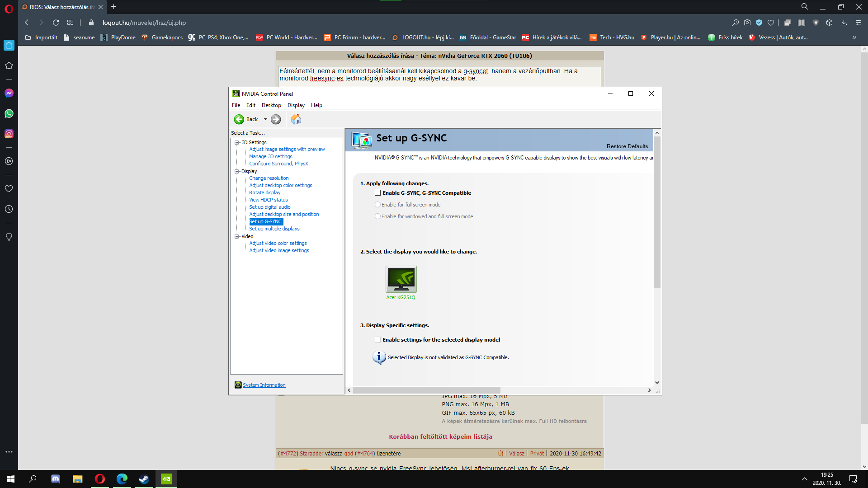Viewport: 868px width, 488px height.
Task: Open Opera Messenger sidebar icon
Action: (x=9, y=93)
